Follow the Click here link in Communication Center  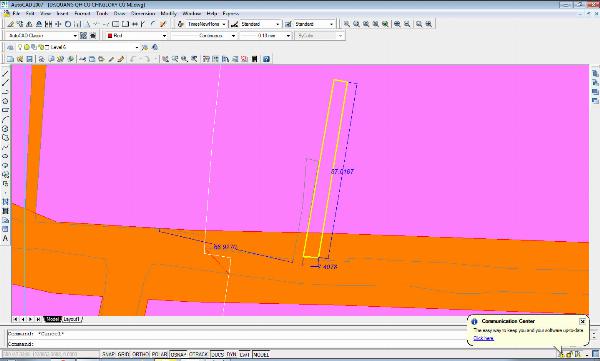(x=483, y=338)
